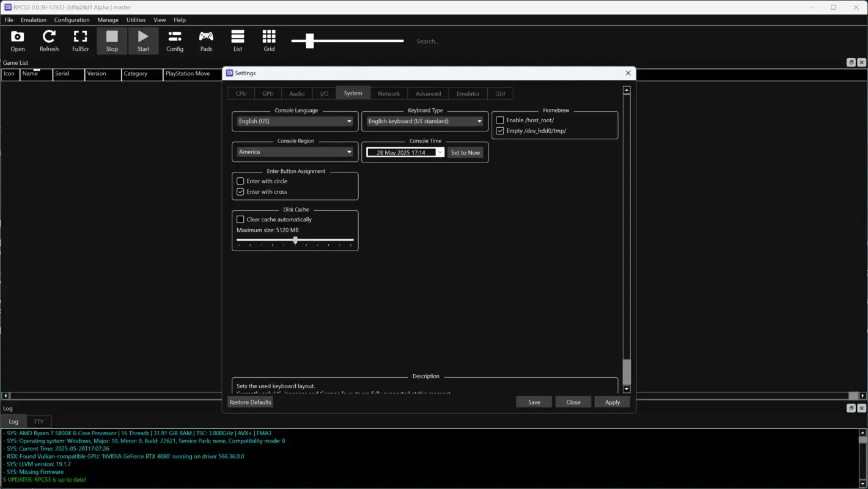868x489 pixels.
Task: Refresh the game list
Action: coord(49,40)
